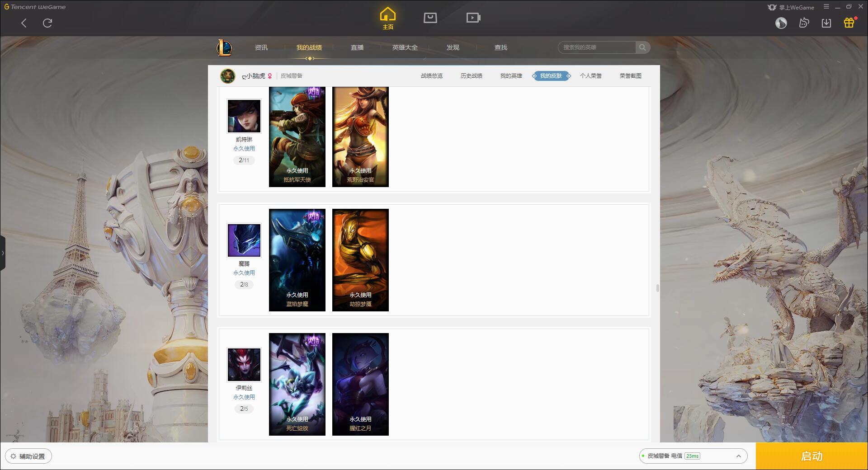This screenshot has width=868, height=470.
Task: Click 凯特琳 champion portrait
Action: (x=244, y=116)
